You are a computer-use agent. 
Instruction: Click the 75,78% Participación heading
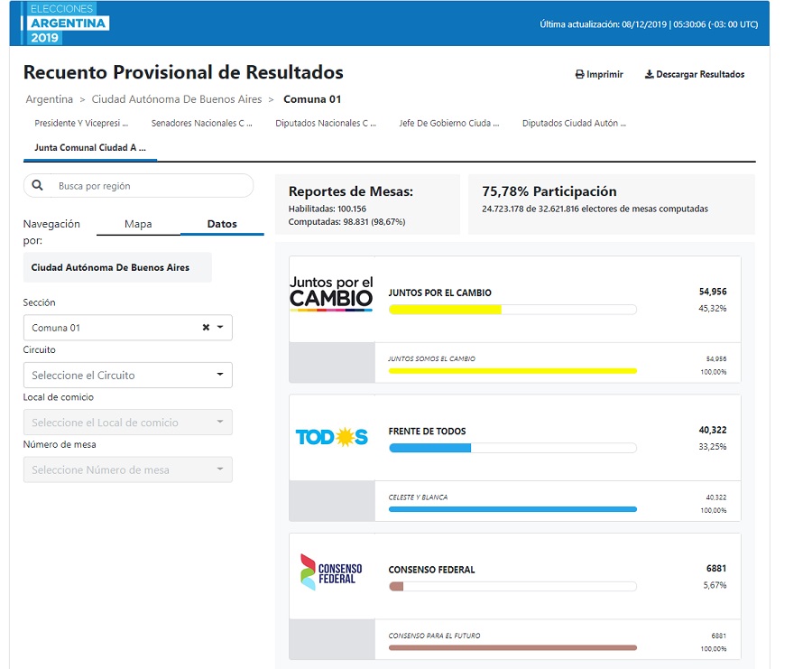[x=549, y=191]
